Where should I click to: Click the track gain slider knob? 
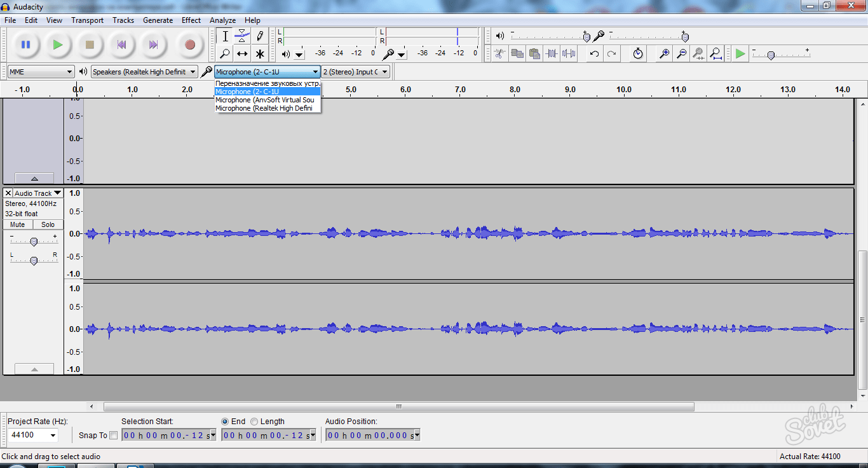tap(34, 242)
